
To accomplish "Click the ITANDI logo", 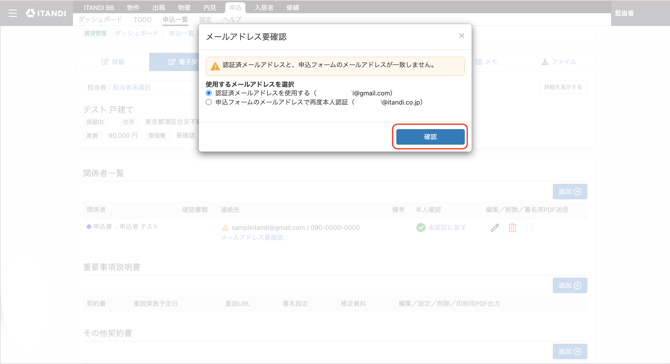I will 46,13.
